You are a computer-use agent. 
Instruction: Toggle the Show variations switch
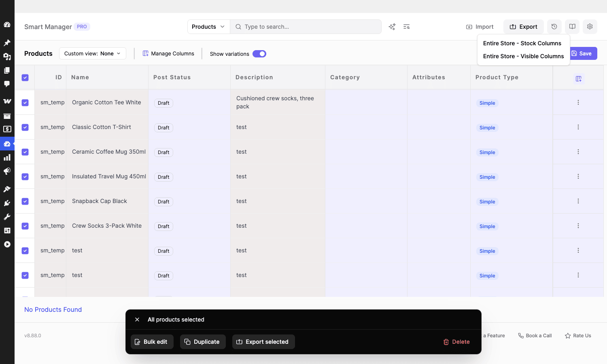[259, 54]
